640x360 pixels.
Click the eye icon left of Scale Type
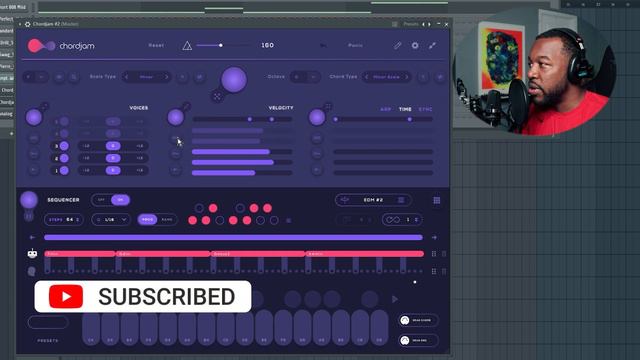(59, 77)
